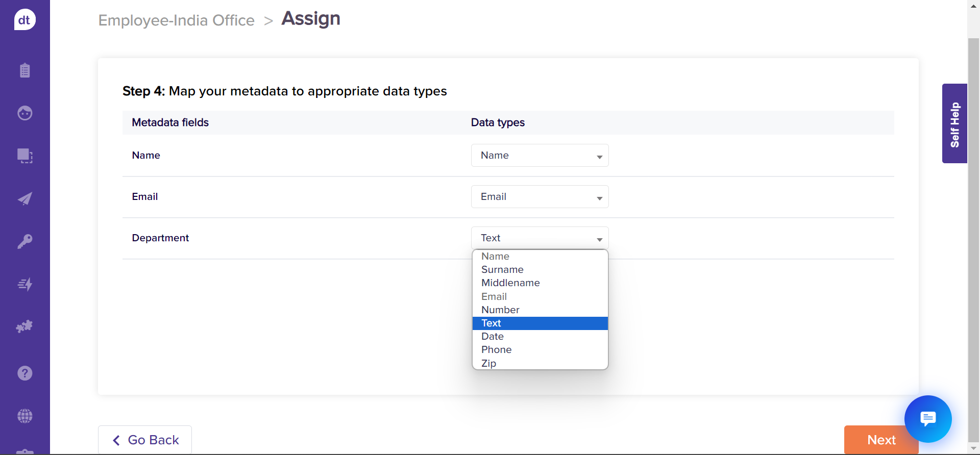Screen dimensions: 980x455
Task: Collapse the Department data type dropdown
Action: (x=540, y=238)
